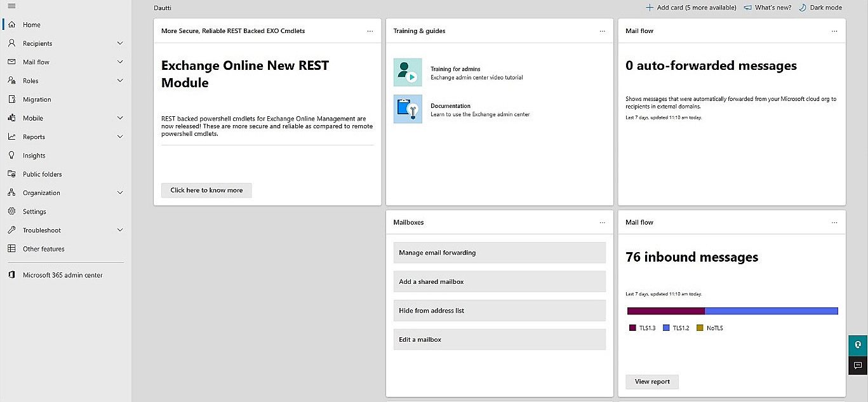Click the blue TLS1.2 legend swatch

(666, 328)
